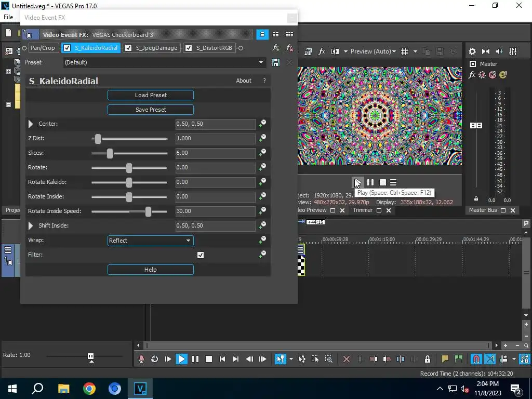
Task: Select the Envelope Edit tool
Action: (x=302, y=359)
